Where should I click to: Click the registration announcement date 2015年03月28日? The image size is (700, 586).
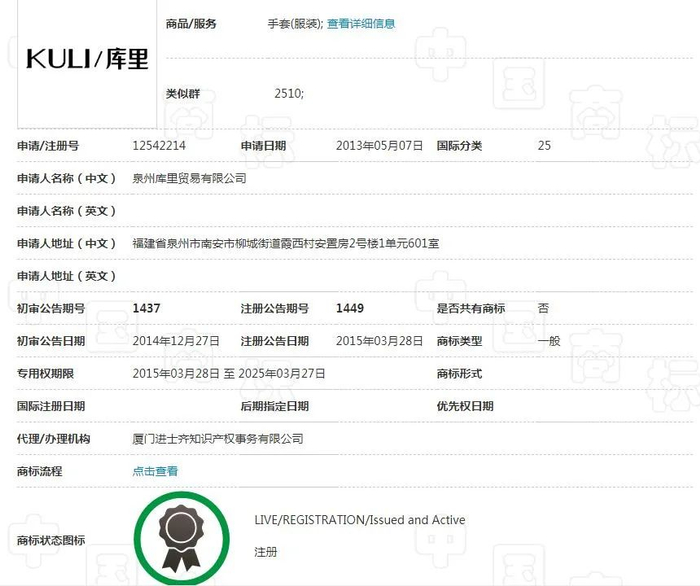(x=379, y=341)
